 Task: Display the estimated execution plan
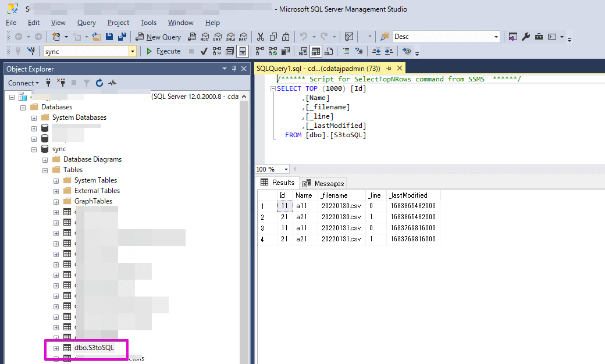click(217, 51)
